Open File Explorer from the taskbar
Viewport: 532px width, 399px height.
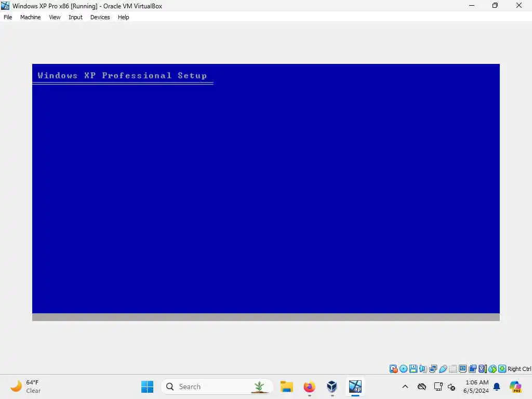click(287, 387)
